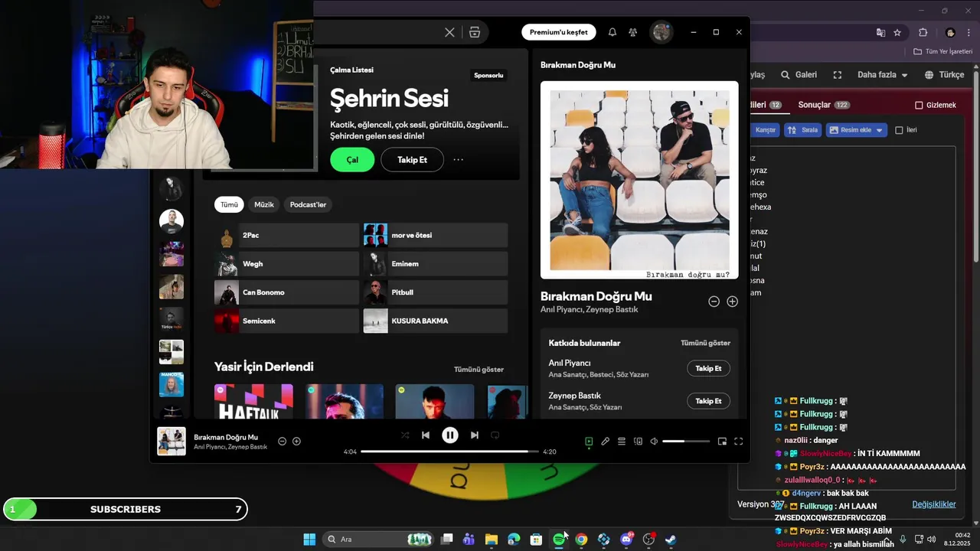
Task: Skip to the previous track
Action: tap(426, 435)
